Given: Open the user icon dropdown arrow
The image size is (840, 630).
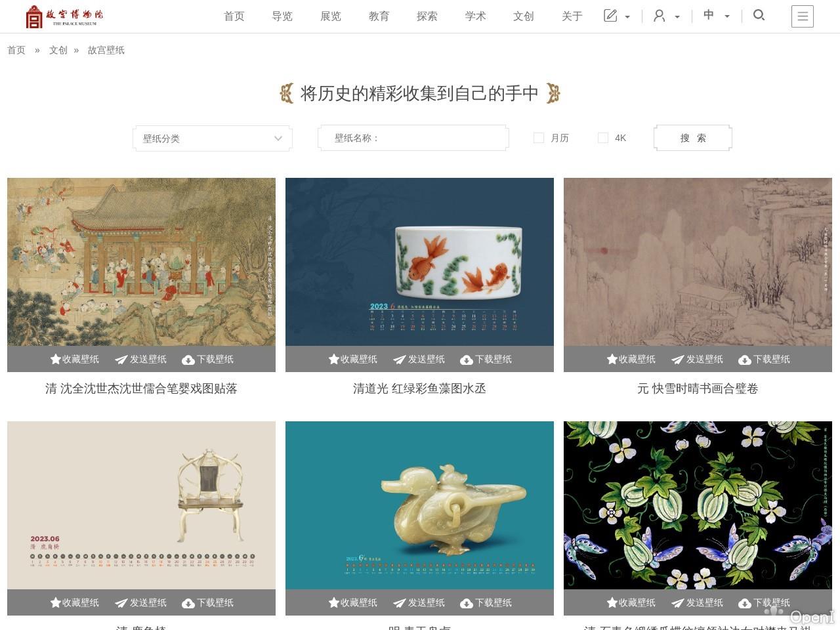Looking at the screenshot, I should 677,16.
